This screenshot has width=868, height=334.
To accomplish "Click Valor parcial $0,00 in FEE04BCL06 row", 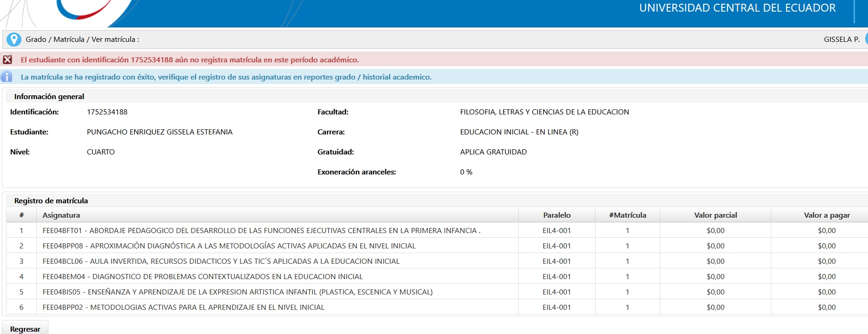I will [x=716, y=261].
